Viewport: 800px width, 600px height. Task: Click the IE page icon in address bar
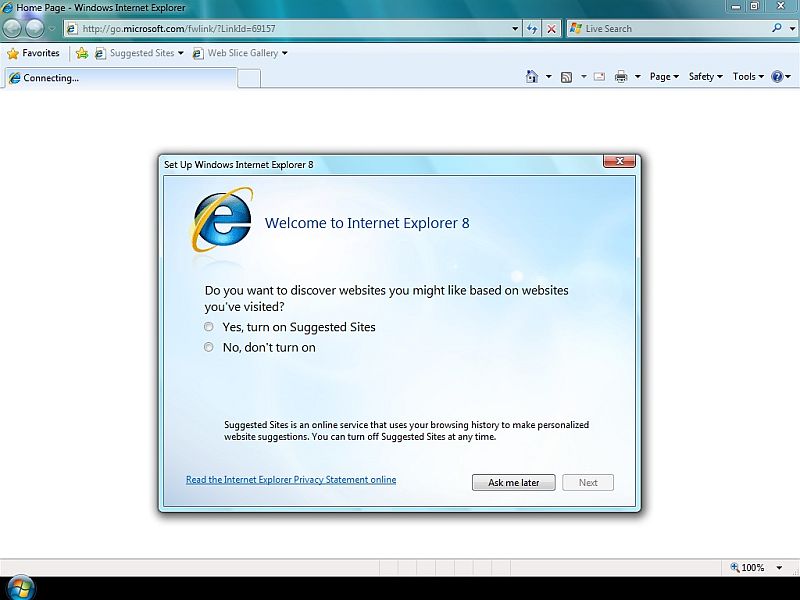[72, 29]
